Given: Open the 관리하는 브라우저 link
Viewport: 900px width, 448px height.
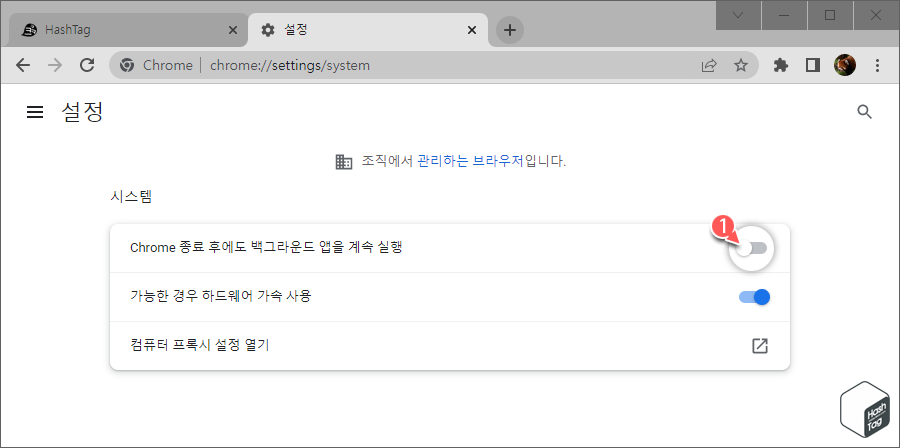Looking at the screenshot, I should (470, 162).
